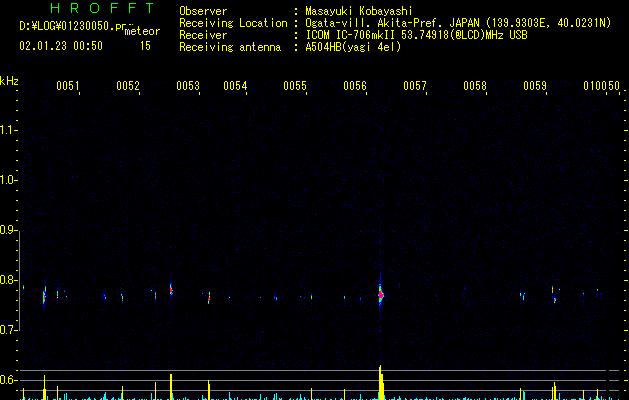
Task: Click the kHz axis unit label
Action: pyautogui.click(x=9, y=81)
